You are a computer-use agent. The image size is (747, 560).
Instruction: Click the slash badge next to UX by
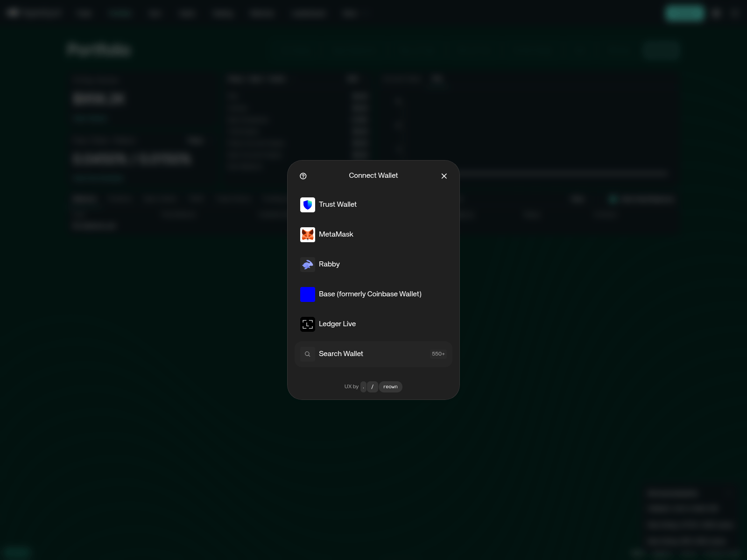[373, 386]
